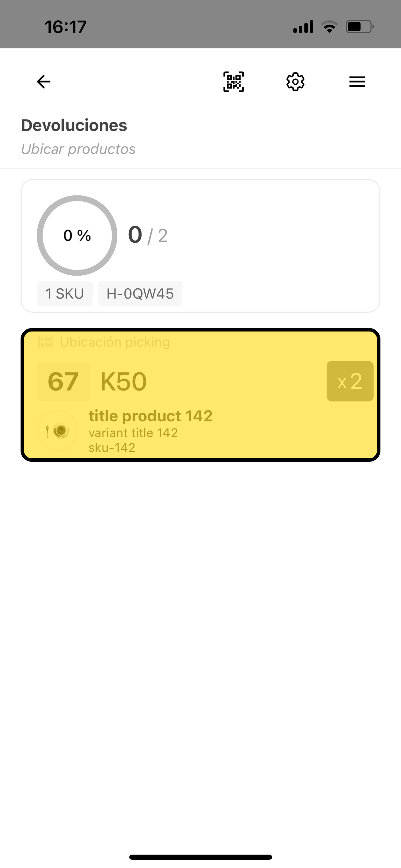The width and height of the screenshot is (401, 868).
Task: Tap the H-0QW45 code tag
Action: coord(140,294)
